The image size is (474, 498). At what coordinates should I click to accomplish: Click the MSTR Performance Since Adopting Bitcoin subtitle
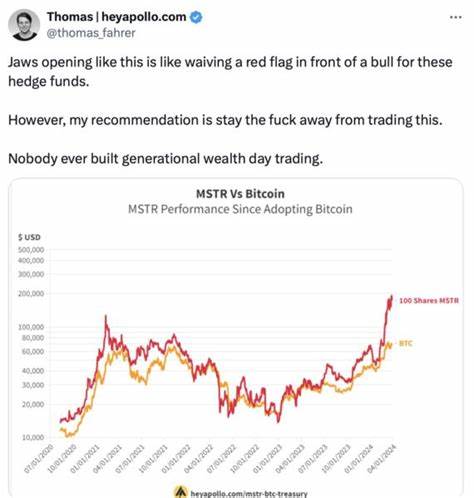pyautogui.click(x=240, y=209)
